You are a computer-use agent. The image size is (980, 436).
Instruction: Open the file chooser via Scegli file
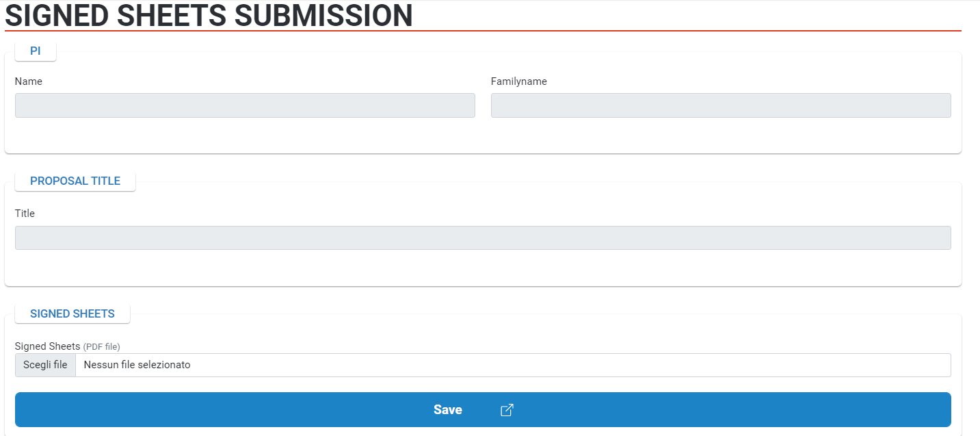pyautogui.click(x=45, y=365)
